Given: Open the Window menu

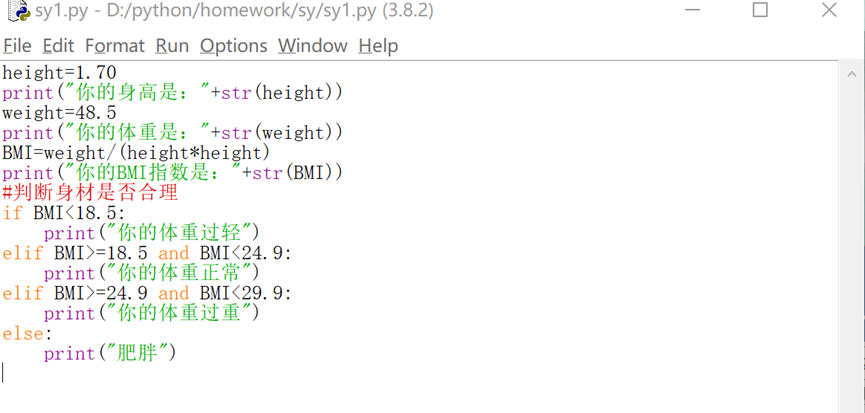Looking at the screenshot, I should click(x=312, y=46).
